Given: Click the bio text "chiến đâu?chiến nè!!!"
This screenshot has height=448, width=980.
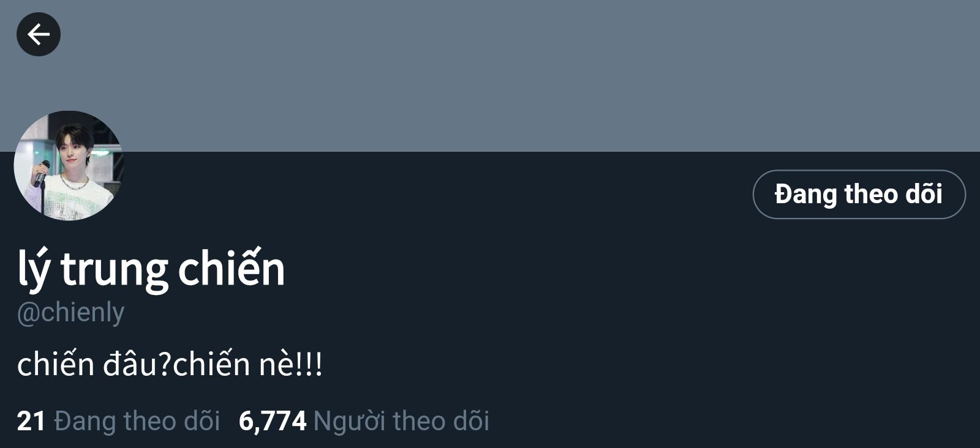Looking at the screenshot, I should pos(170,365).
